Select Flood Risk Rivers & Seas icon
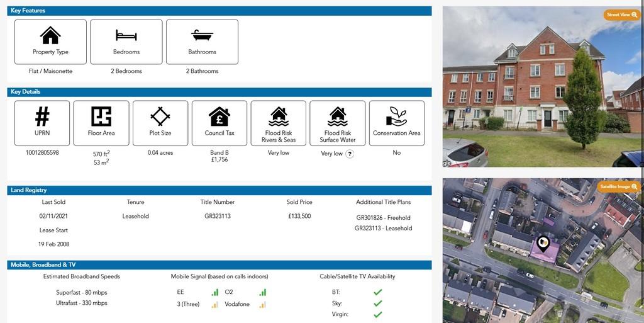 [279, 116]
